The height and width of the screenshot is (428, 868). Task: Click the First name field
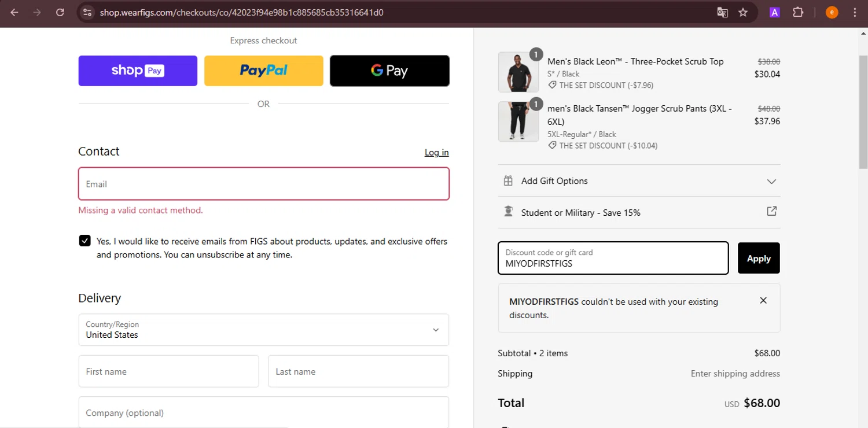click(168, 371)
